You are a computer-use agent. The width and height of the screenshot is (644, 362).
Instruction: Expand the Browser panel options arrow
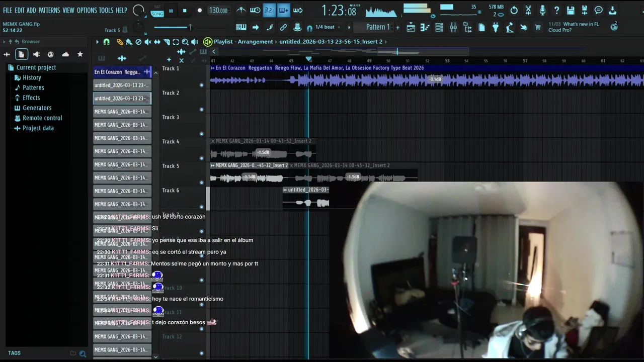click(5, 42)
